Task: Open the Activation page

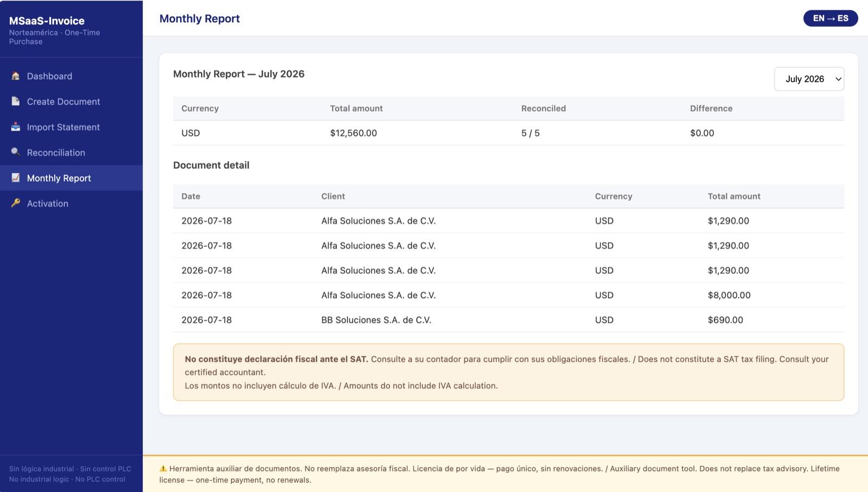Action: tap(71, 203)
